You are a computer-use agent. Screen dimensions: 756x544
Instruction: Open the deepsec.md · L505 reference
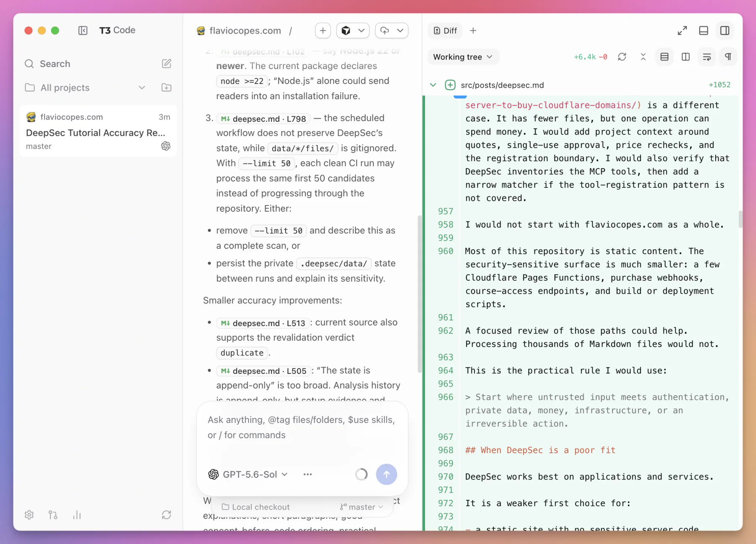(x=263, y=371)
